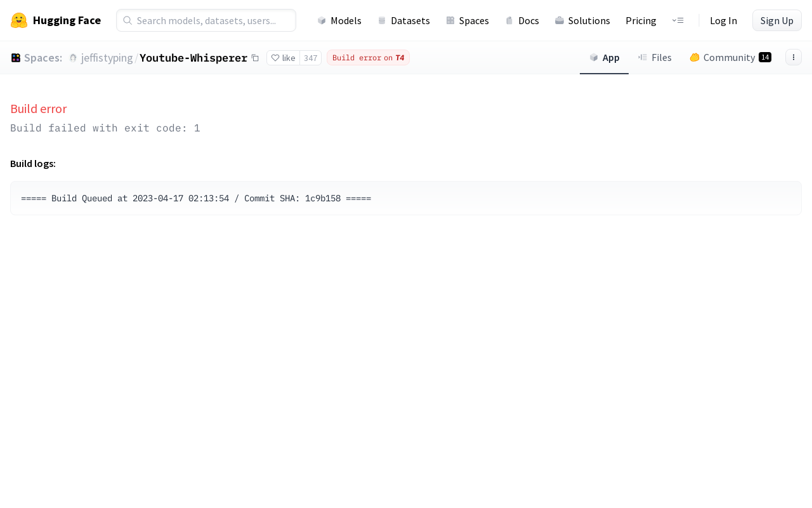Go to Spaces in top navigation

pos(467,20)
